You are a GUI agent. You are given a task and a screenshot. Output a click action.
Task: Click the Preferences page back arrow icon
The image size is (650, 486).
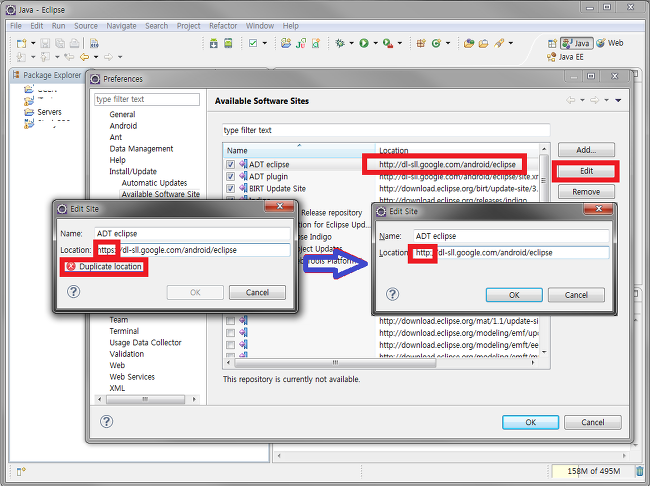point(571,100)
